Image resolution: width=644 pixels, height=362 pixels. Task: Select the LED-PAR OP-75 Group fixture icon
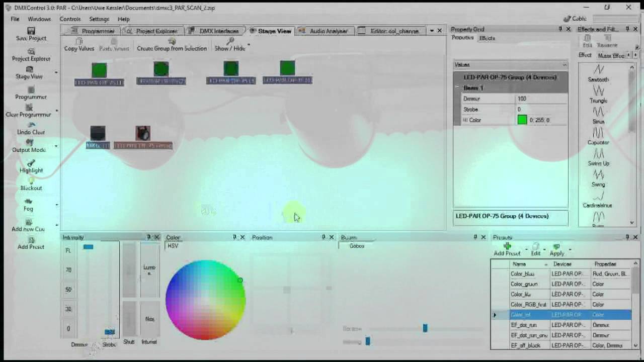pyautogui.click(x=143, y=133)
